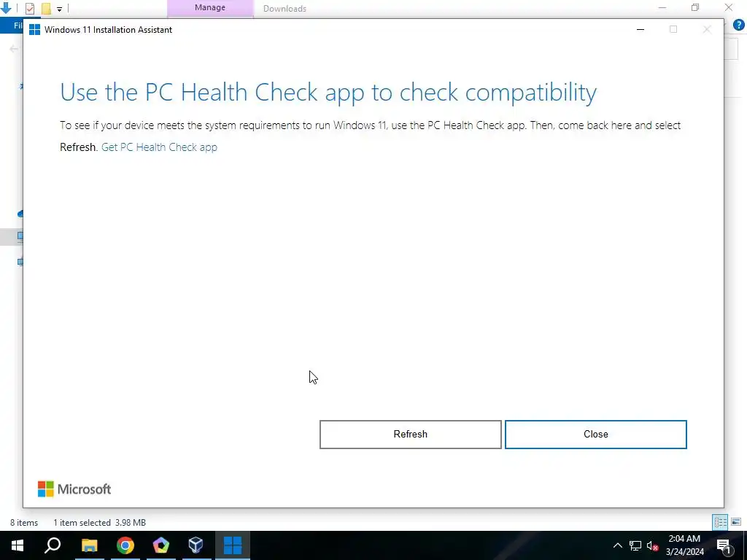Viewport: 747px width, 560px height.
Task: Open File Explorer help question mark icon
Action: click(738, 25)
